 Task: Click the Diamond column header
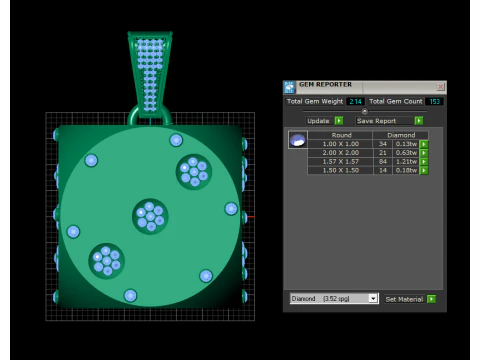click(400, 135)
